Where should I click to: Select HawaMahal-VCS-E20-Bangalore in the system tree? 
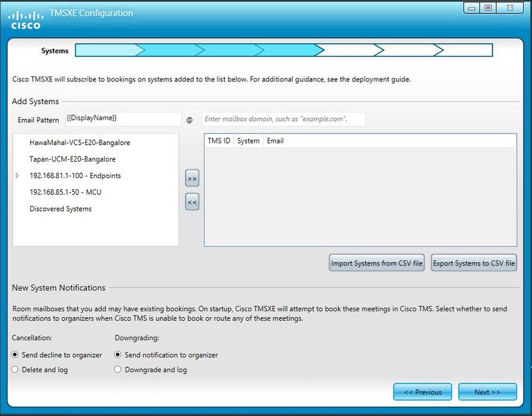pyautogui.click(x=79, y=143)
